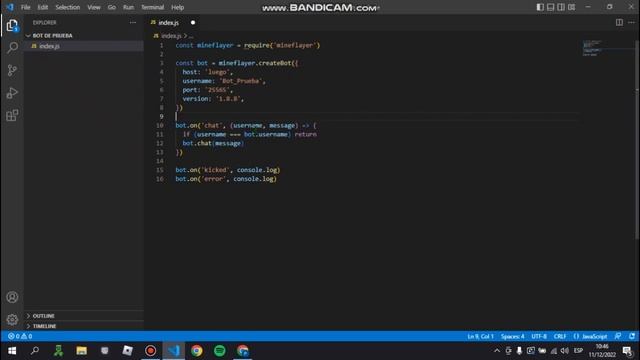
Task: Toggle the bottom panel layout icon
Action: click(x=551, y=7)
